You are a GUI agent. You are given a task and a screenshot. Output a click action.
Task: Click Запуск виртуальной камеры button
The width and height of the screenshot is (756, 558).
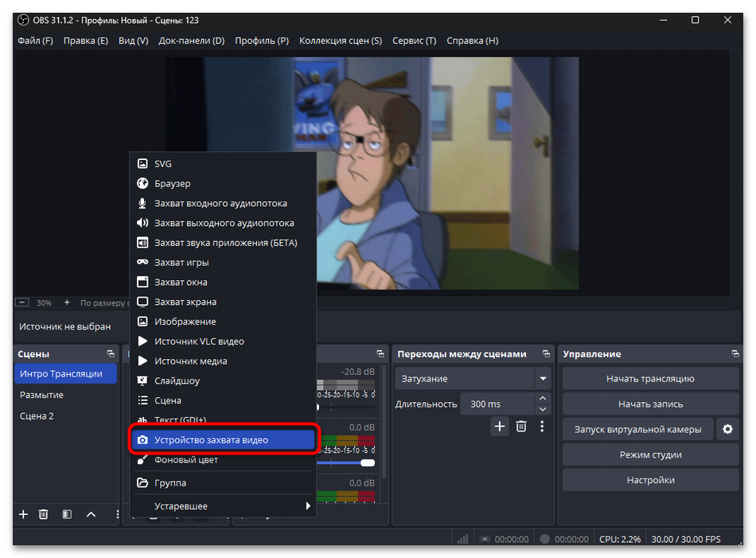pos(638,429)
